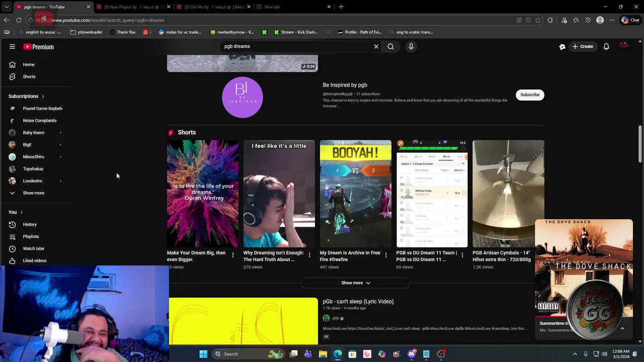Expand subscriptions with Show more
The image size is (644, 362).
(x=34, y=193)
